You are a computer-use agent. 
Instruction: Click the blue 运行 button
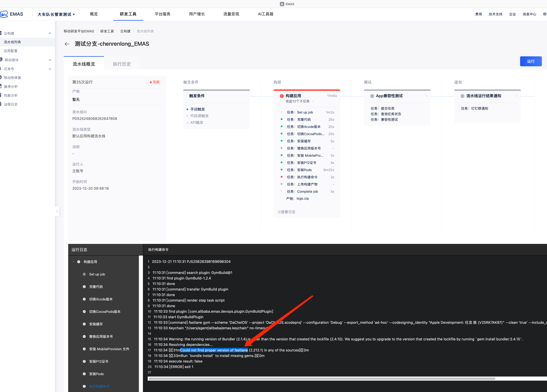(531, 61)
